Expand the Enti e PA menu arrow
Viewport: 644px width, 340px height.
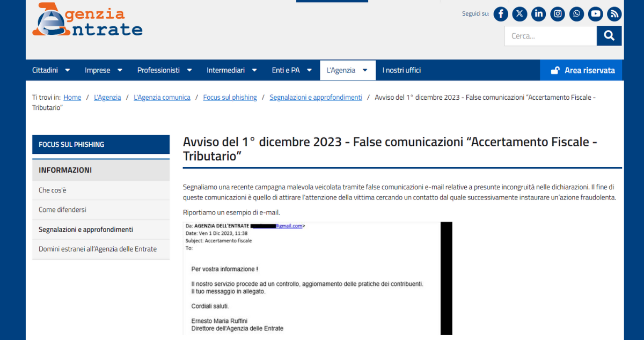click(x=309, y=70)
